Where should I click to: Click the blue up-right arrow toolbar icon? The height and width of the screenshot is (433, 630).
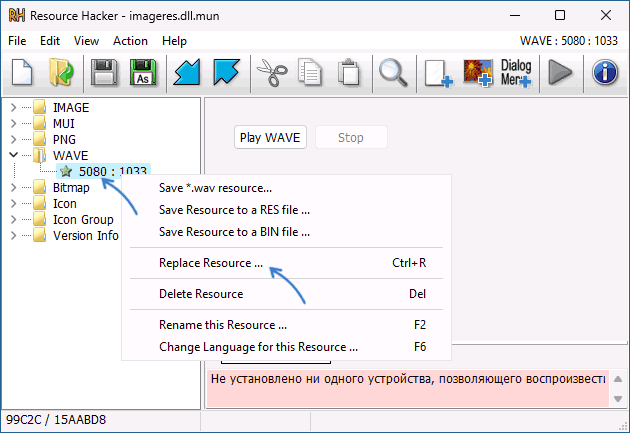pos(227,73)
